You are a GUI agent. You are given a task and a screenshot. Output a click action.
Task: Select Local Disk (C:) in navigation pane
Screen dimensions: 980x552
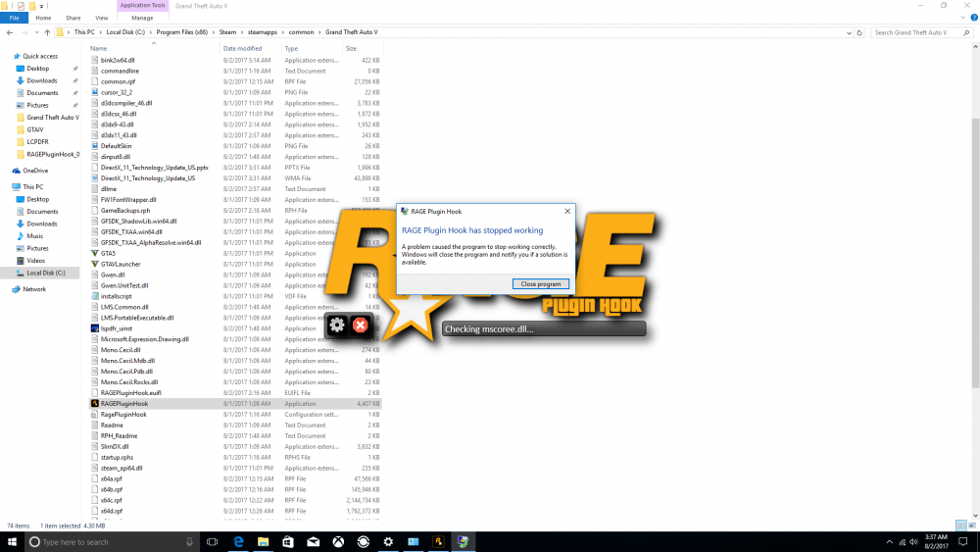pos(45,274)
